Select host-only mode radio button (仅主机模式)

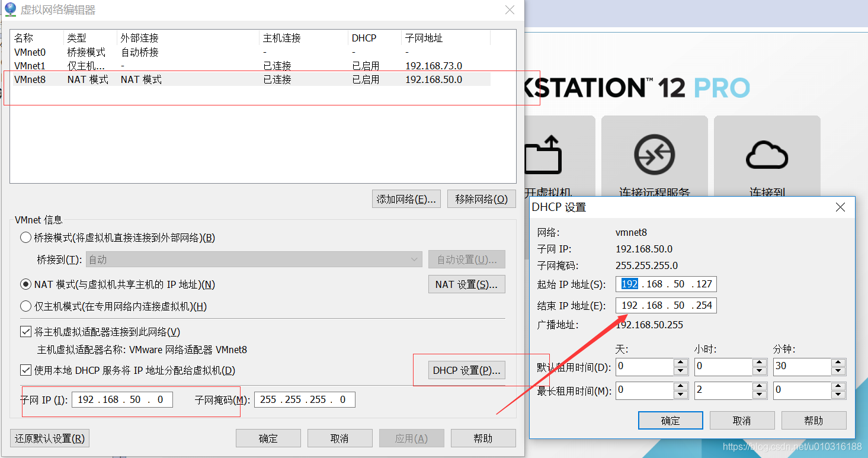[25, 306]
